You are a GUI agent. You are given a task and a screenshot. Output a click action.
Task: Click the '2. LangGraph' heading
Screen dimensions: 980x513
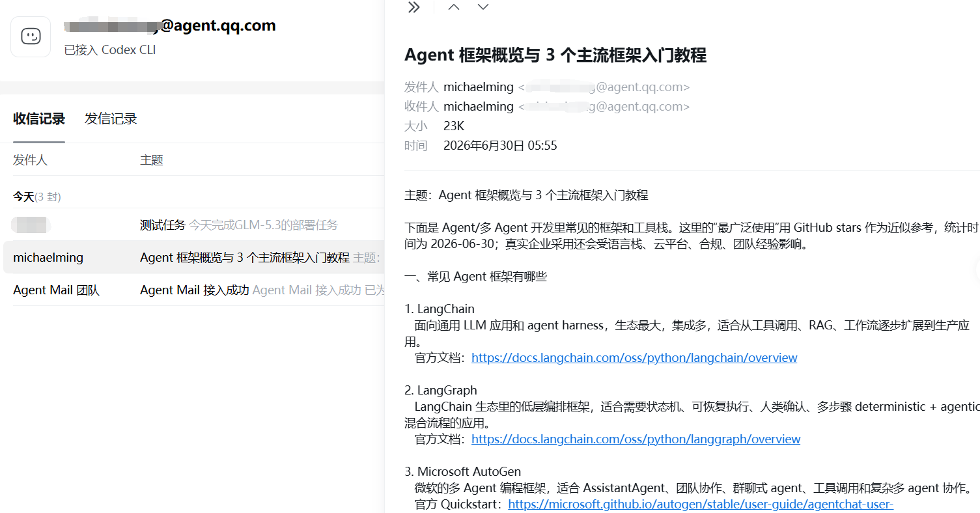coord(441,391)
